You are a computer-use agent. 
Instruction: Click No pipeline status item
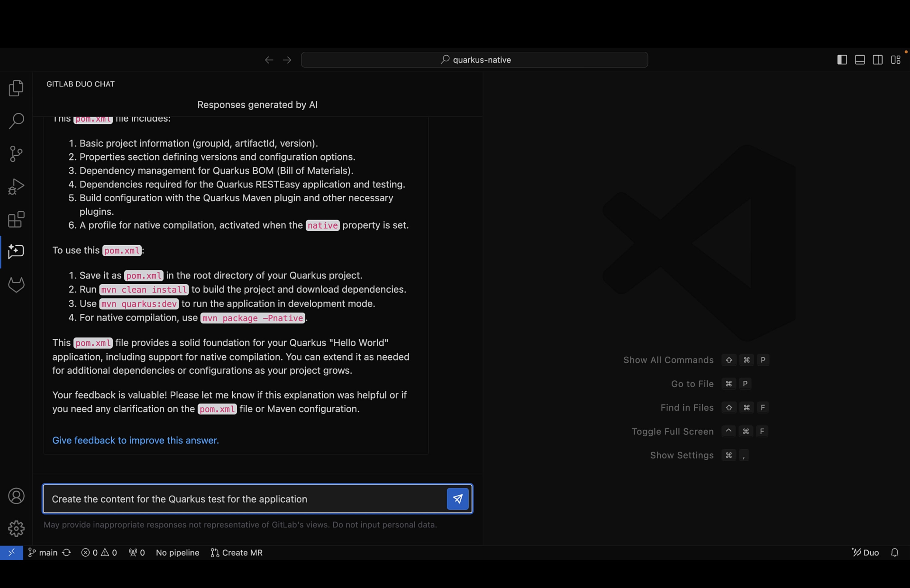click(178, 552)
